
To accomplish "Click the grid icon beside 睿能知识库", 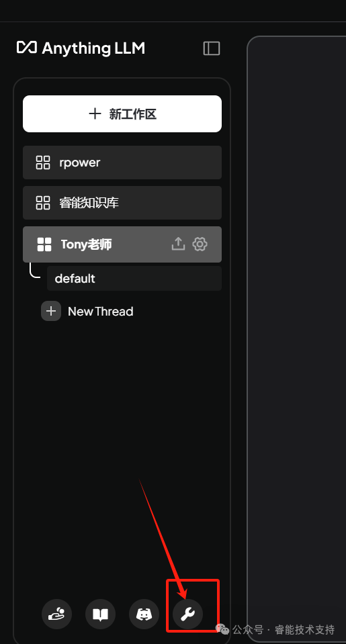I will [x=43, y=203].
